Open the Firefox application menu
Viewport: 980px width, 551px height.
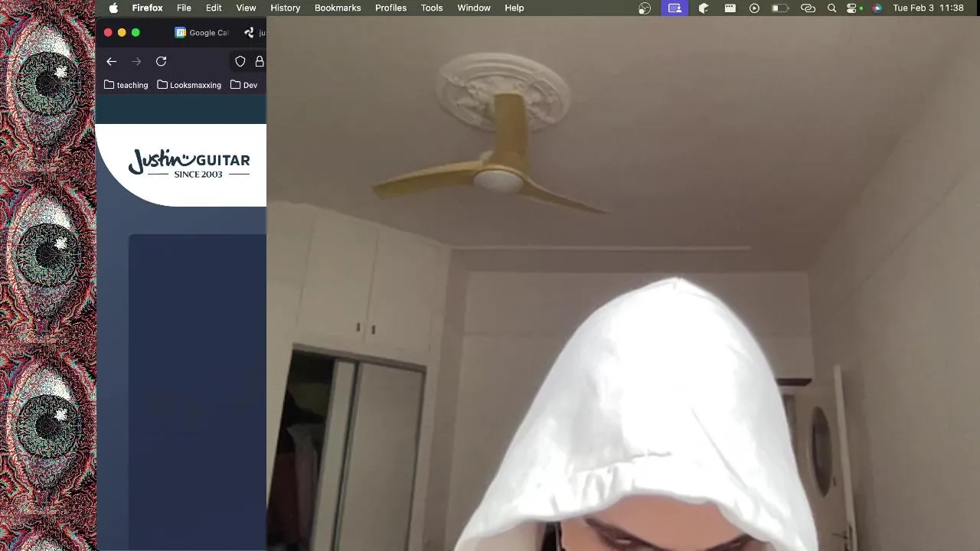pos(147,8)
